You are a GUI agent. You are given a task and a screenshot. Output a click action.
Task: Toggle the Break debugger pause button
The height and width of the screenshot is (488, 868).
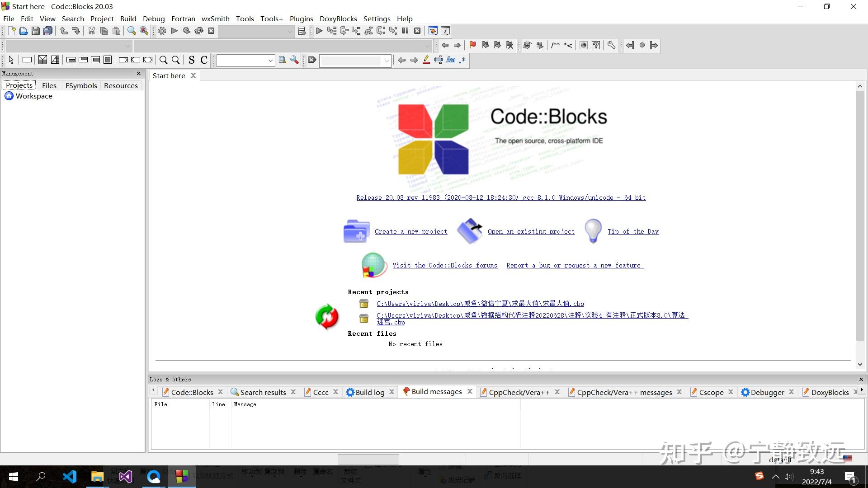(405, 31)
